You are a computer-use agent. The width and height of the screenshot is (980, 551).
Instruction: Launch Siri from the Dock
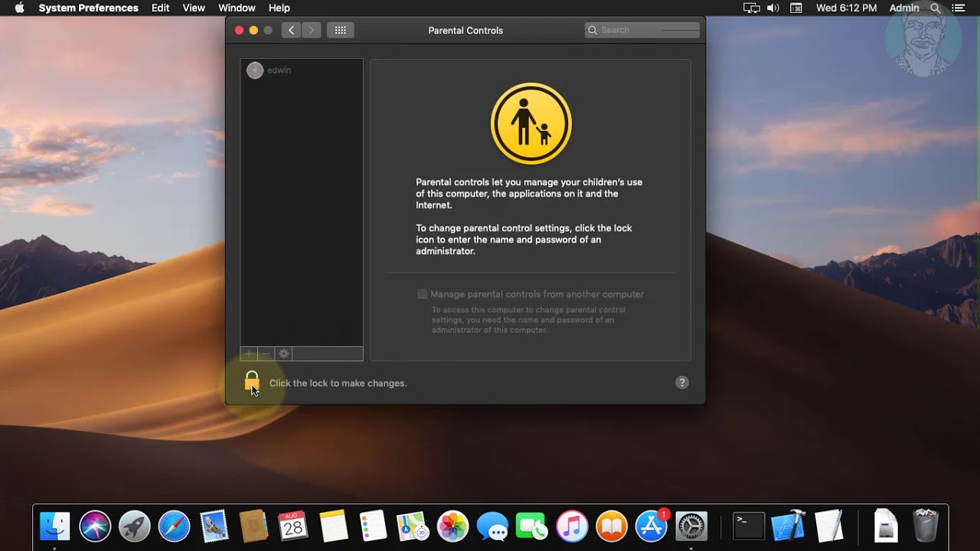(95, 527)
